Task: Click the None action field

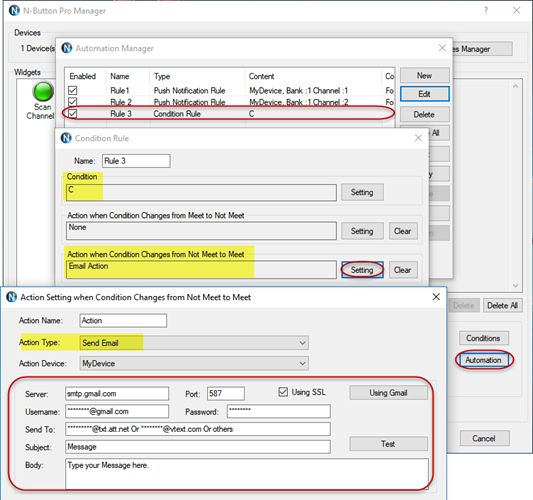Action: click(x=201, y=231)
